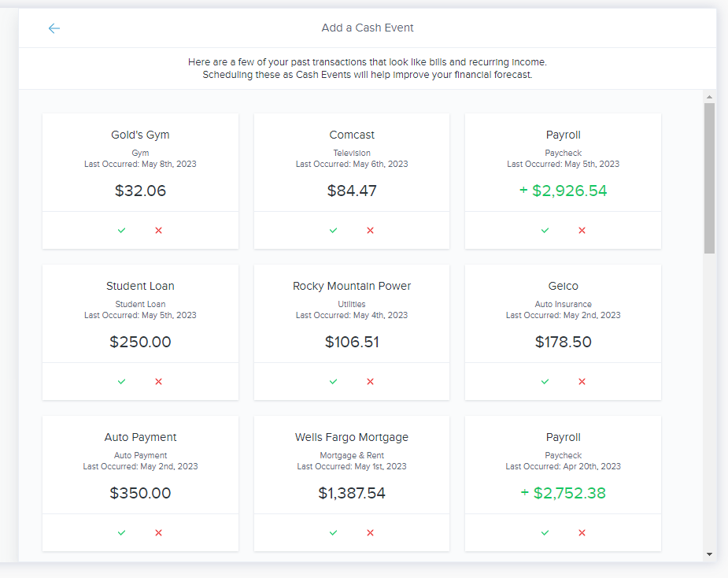
Task: Dismiss the $2,926.54 Payroll card red X
Action: (x=582, y=231)
